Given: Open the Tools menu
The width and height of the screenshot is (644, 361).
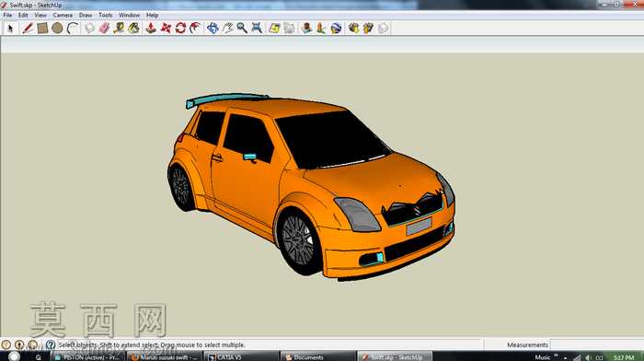Looking at the screenshot, I should click(x=105, y=15).
